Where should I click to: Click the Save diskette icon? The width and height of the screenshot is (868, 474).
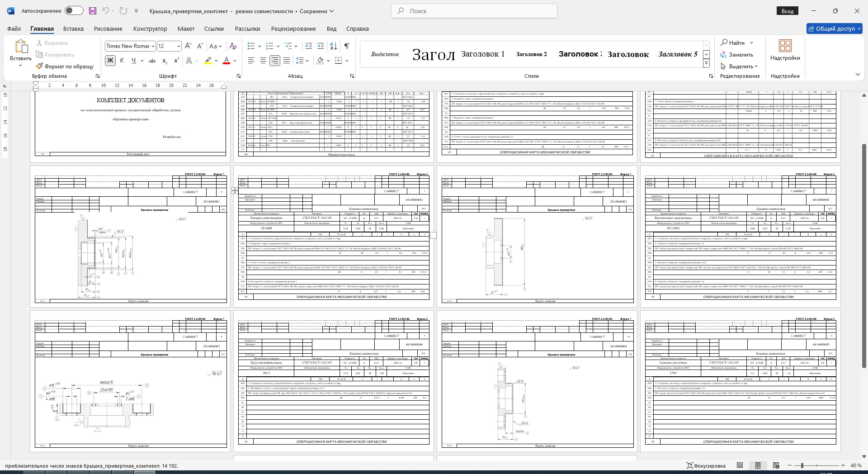point(93,11)
